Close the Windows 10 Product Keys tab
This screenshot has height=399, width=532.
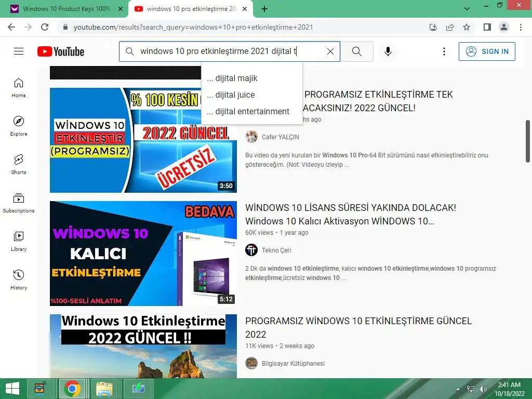(x=121, y=9)
